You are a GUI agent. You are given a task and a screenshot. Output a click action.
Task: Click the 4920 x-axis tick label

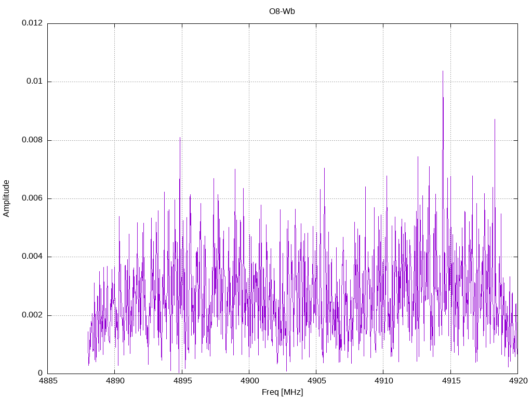pos(518,381)
